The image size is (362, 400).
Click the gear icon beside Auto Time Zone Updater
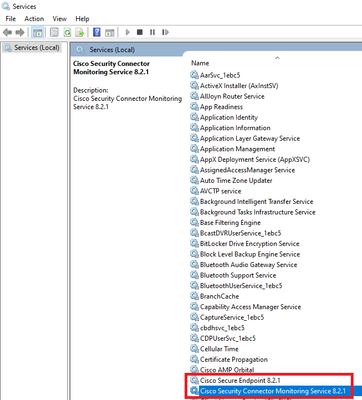[194, 180]
